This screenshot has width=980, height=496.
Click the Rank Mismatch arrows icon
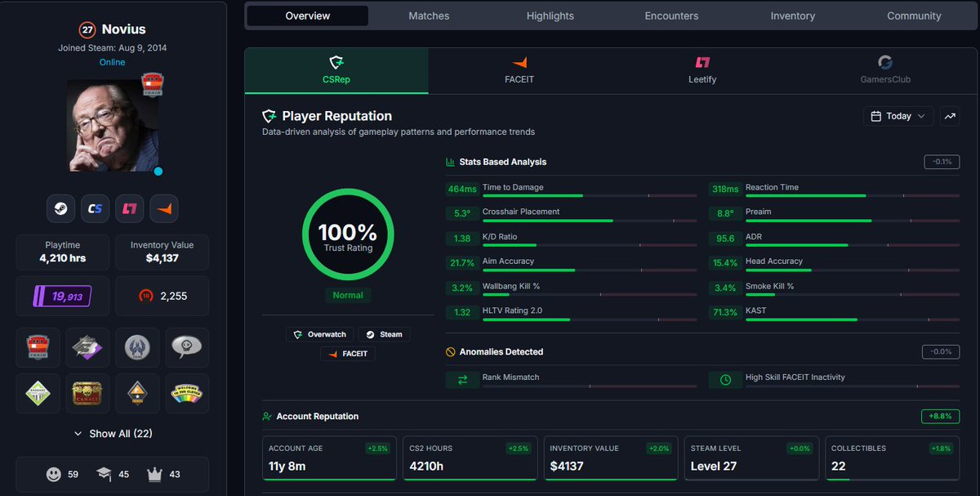(462, 380)
